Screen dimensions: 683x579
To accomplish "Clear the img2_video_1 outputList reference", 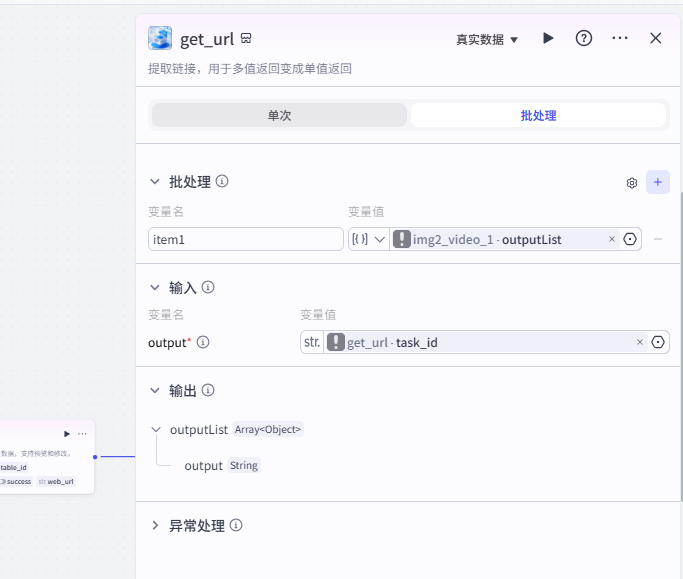I will (x=612, y=240).
